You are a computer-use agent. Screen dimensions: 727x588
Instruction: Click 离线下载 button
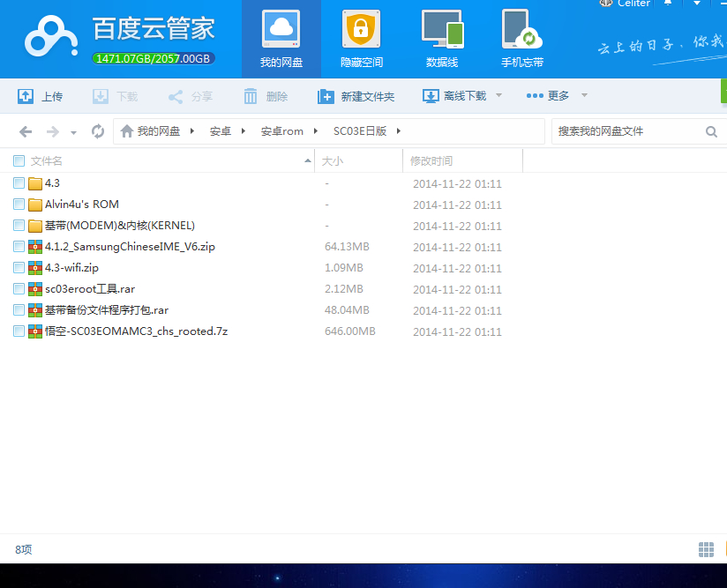point(454,96)
